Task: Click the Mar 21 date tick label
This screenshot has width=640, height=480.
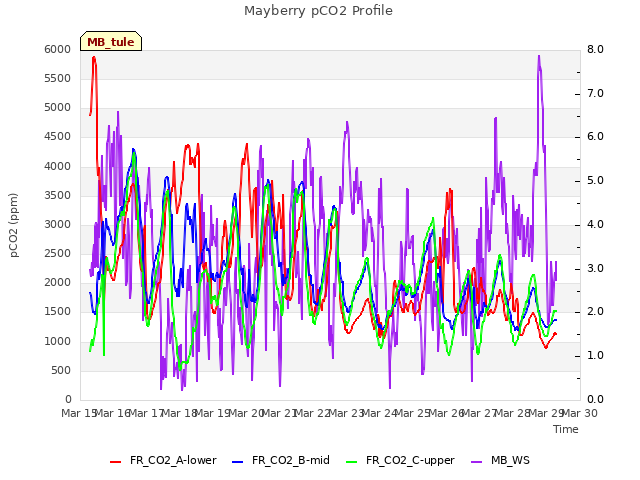Action: click(280, 413)
